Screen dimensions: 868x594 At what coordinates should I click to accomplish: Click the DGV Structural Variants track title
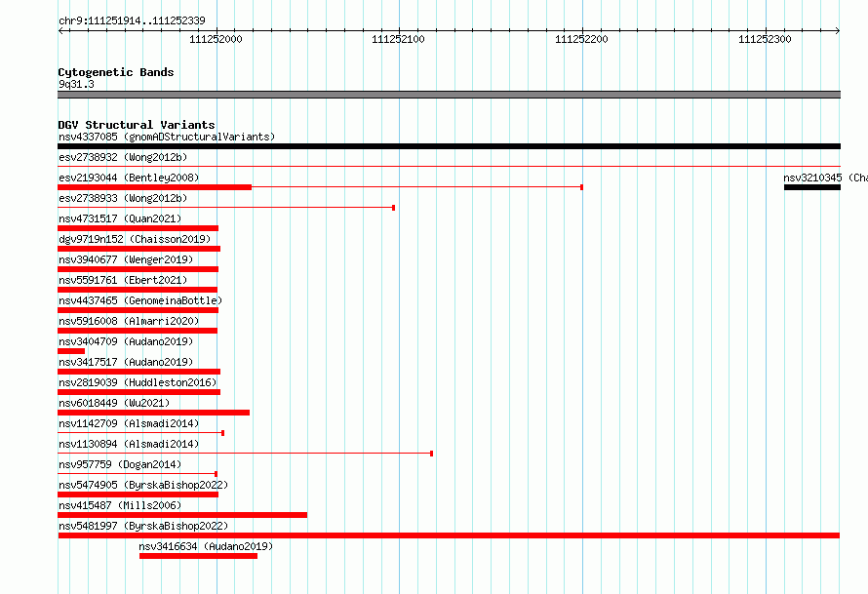coord(137,125)
